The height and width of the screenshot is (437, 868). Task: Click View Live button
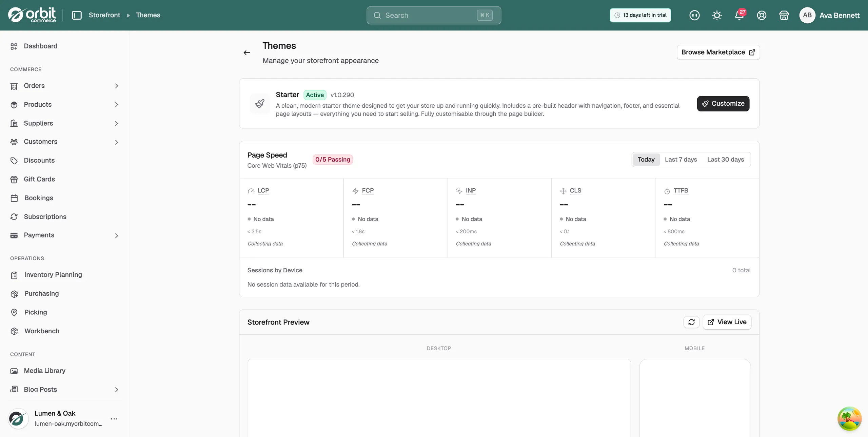tap(727, 322)
